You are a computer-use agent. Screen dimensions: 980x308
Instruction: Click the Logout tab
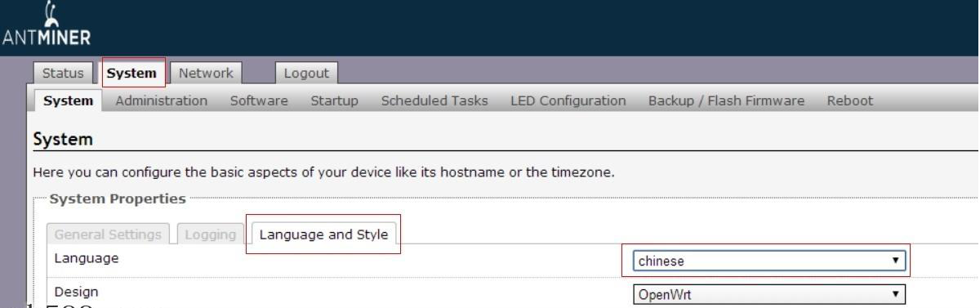306,73
